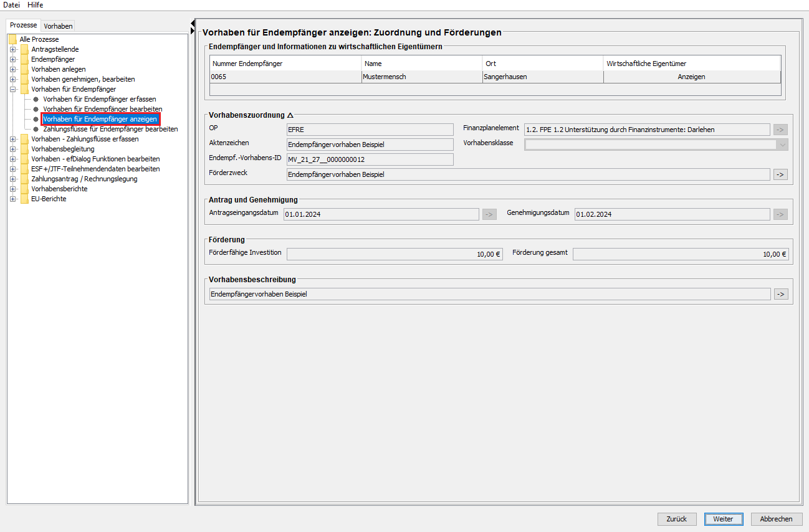Expand the Vorhabensberichte node
809x532 pixels.
point(12,189)
